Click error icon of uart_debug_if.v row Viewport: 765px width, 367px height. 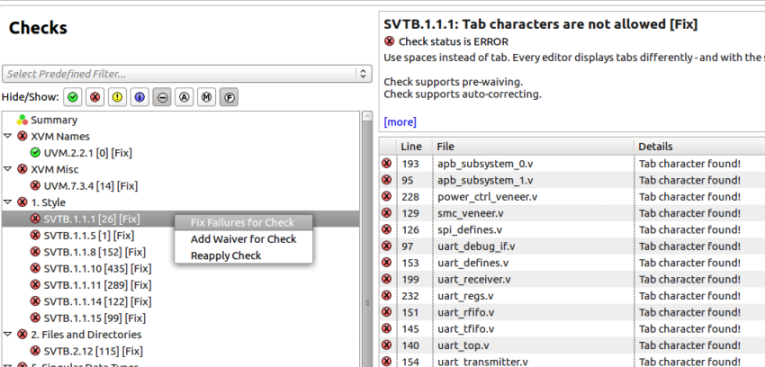tap(386, 246)
